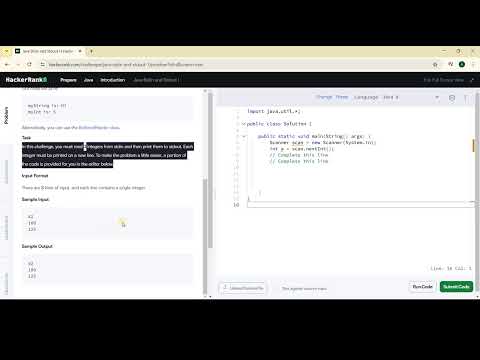Select the Java Stdin and Stdout browser tab
Viewport: 480px width, 360px height.
coord(48,51)
